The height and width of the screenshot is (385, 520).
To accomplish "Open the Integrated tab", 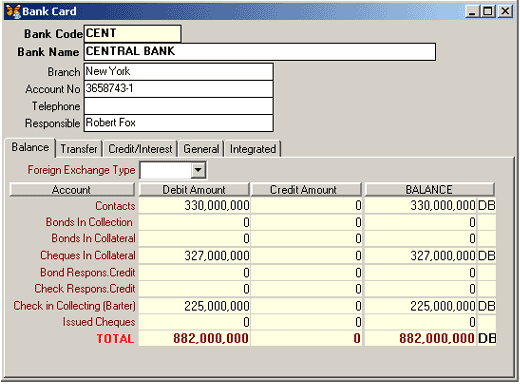I will (x=253, y=149).
